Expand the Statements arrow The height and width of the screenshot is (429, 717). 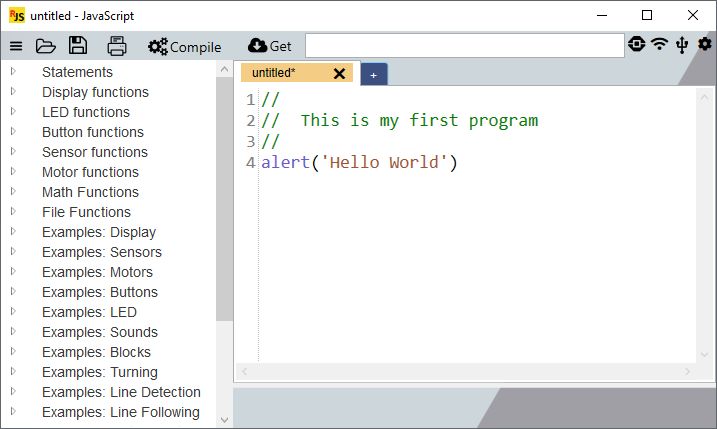[13, 71]
